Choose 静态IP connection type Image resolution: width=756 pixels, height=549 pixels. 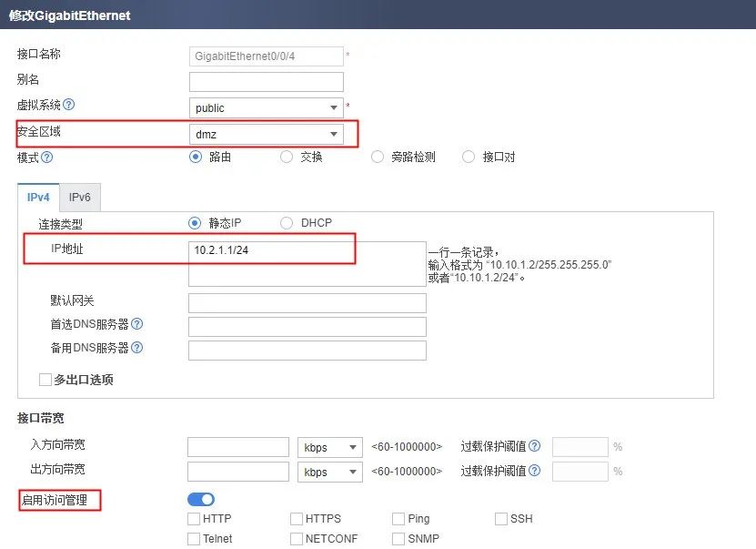click(x=195, y=223)
